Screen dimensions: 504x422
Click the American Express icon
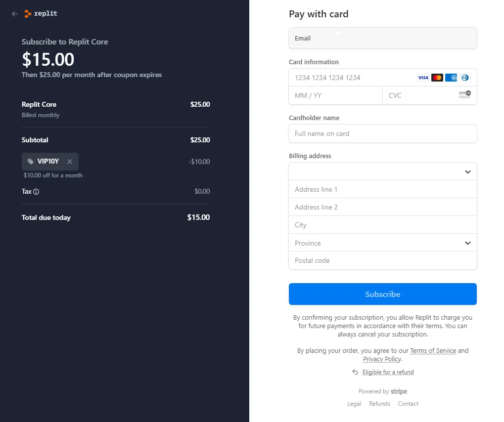451,78
